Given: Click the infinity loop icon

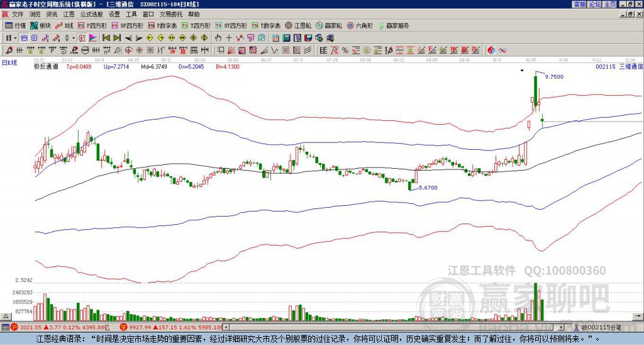Looking at the screenshot, I should [502, 50].
